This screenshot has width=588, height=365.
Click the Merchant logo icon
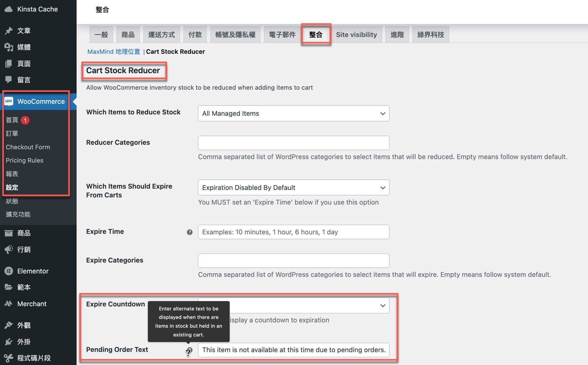coord(8,304)
